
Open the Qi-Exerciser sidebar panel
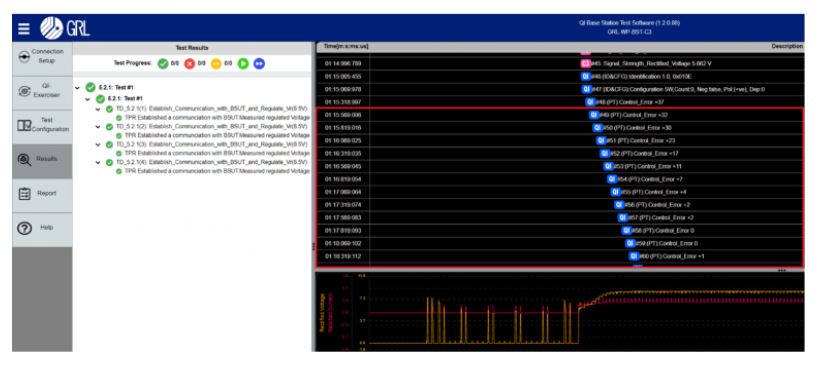(x=42, y=91)
